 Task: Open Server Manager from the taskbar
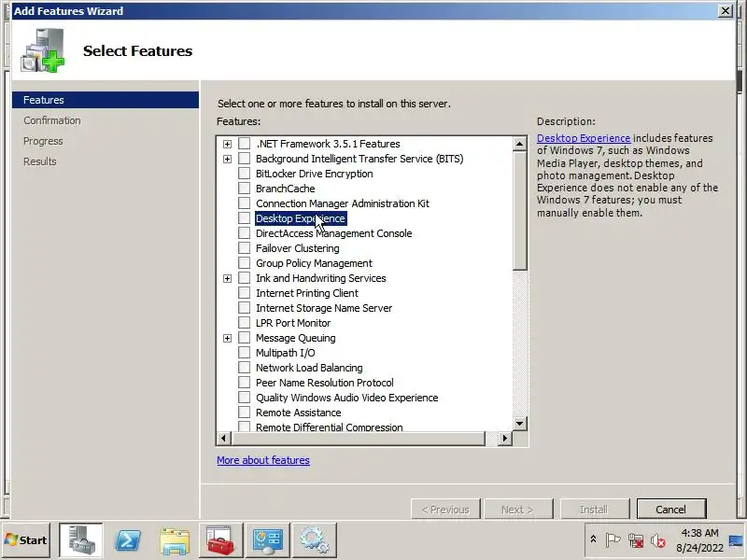(80, 540)
